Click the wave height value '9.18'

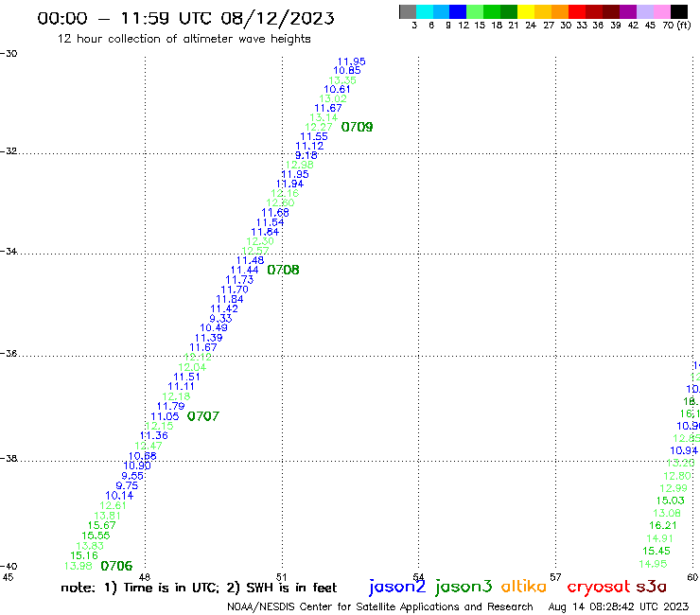(306, 155)
